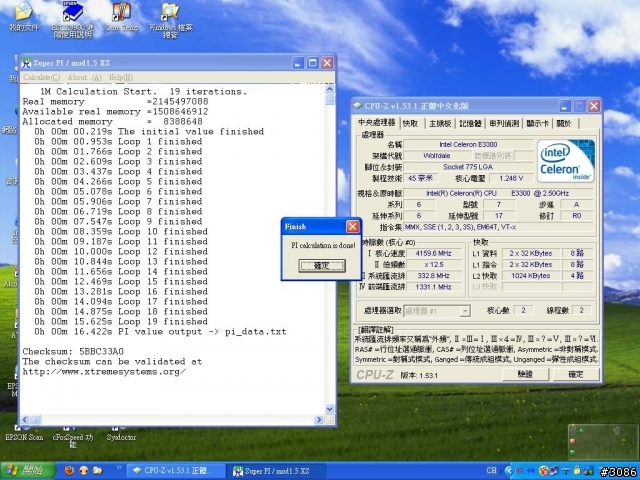This screenshot has height=480, width=640.
Task: Click the second quick launch icon beside Firefox
Action: (x=83, y=471)
